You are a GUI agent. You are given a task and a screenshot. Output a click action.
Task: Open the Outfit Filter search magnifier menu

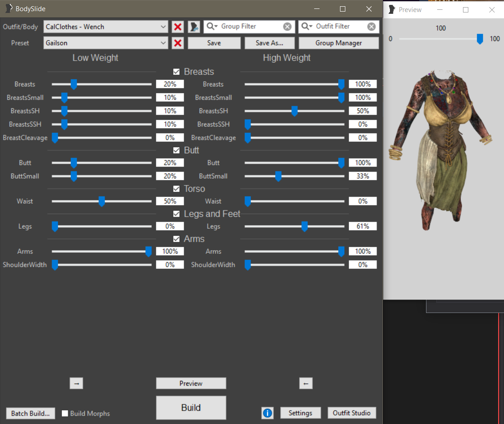click(x=307, y=26)
